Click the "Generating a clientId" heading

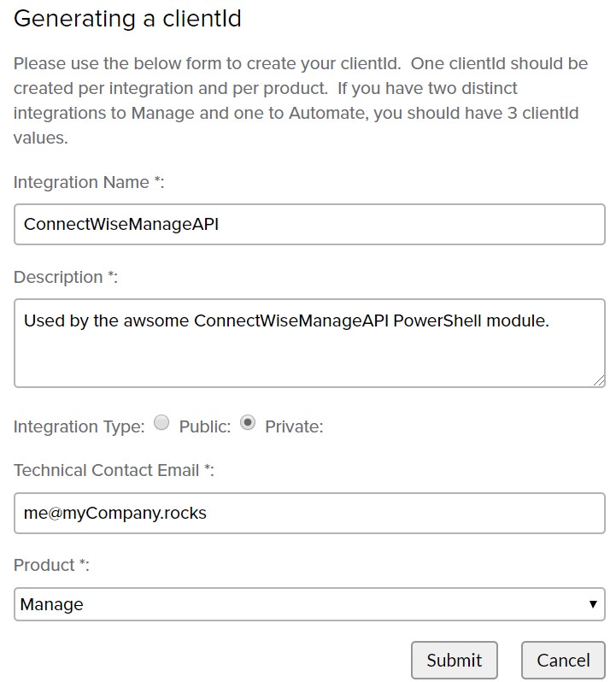point(128,19)
